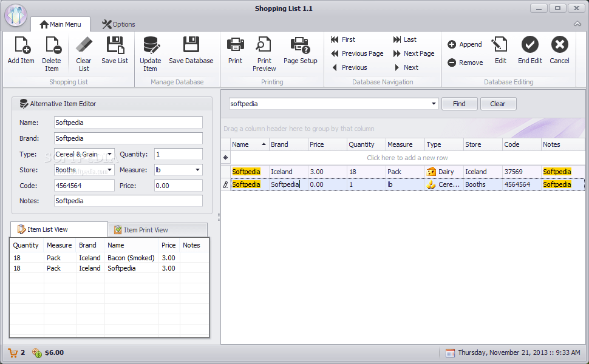
Task: Click the Clear List eraser icon
Action: coord(83,45)
